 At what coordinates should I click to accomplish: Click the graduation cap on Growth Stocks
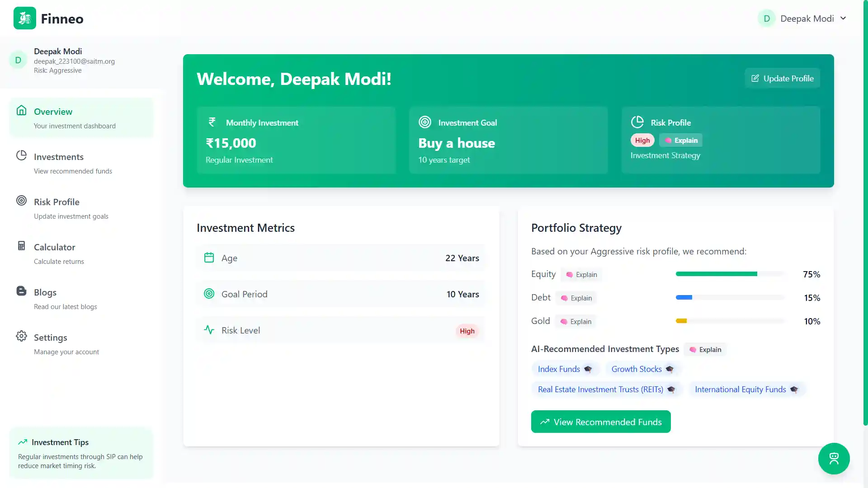pyautogui.click(x=670, y=369)
